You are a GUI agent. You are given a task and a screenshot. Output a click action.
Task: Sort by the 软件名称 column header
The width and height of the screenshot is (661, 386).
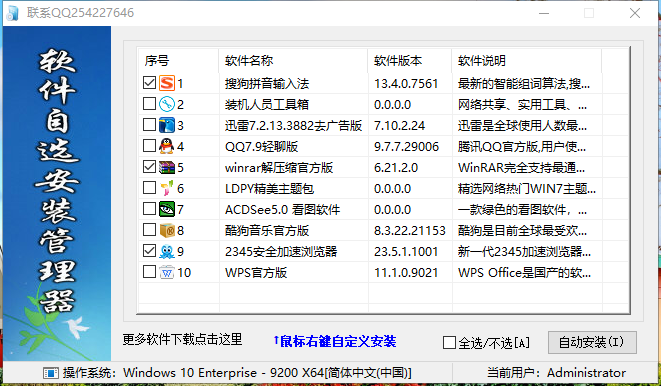pos(293,61)
